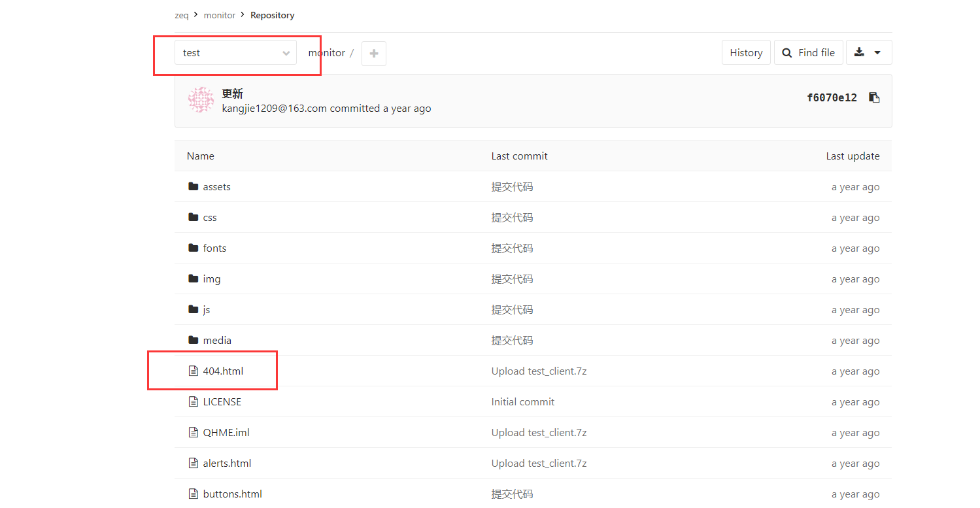The height and width of the screenshot is (508, 980).
Task: Click the folder icon beside js
Action: [192, 309]
